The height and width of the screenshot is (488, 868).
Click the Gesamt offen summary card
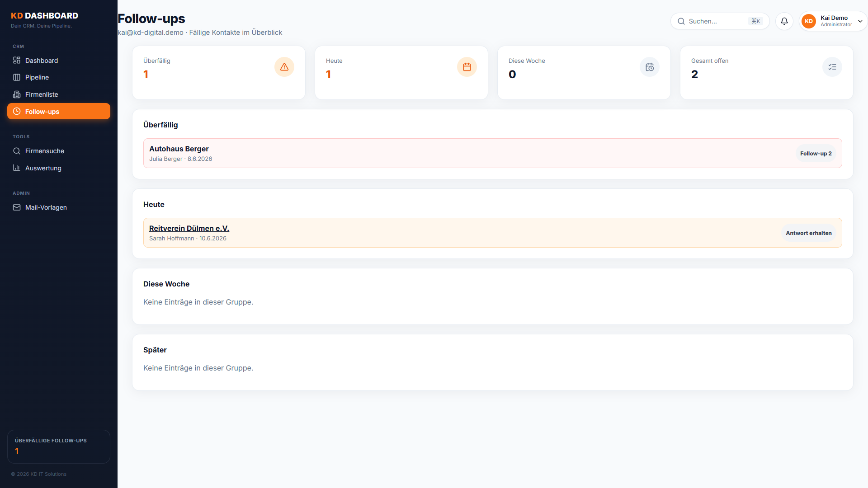[x=767, y=73]
